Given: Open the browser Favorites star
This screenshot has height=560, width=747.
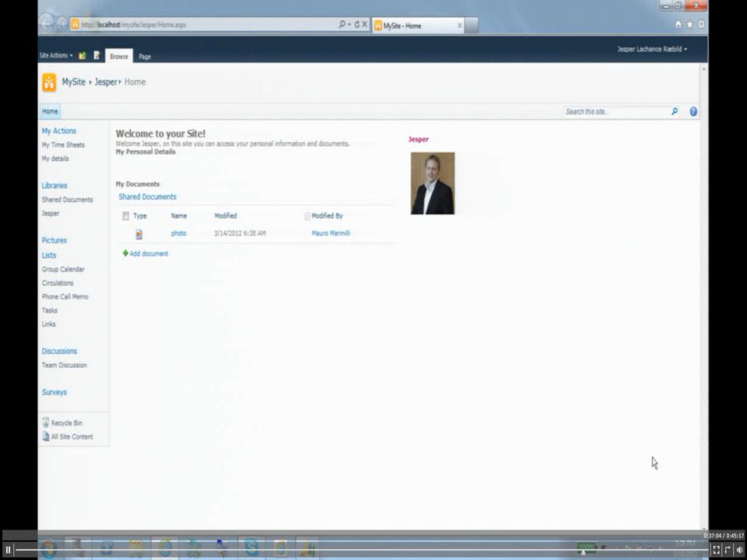Looking at the screenshot, I should [689, 24].
